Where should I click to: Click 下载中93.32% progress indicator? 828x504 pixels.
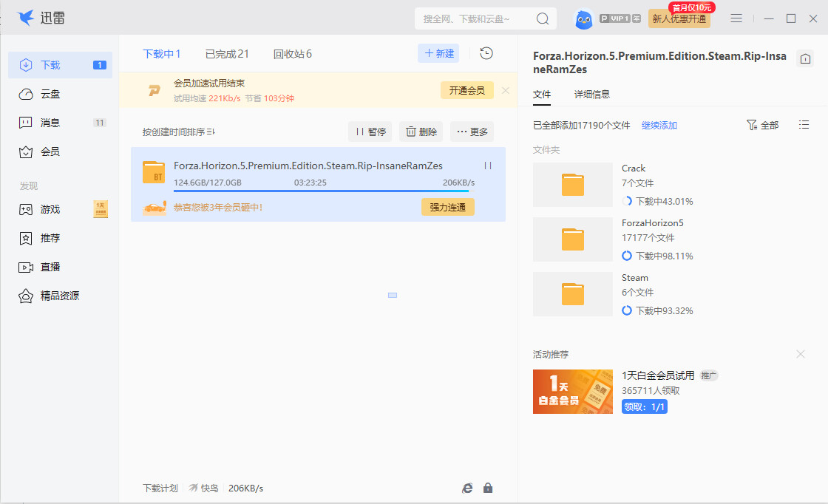click(x=657, y=310)
